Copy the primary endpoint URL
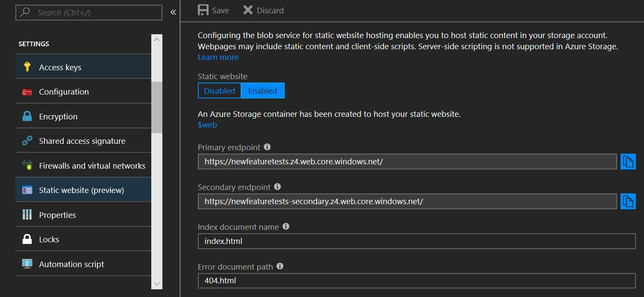 click(628, 161)
